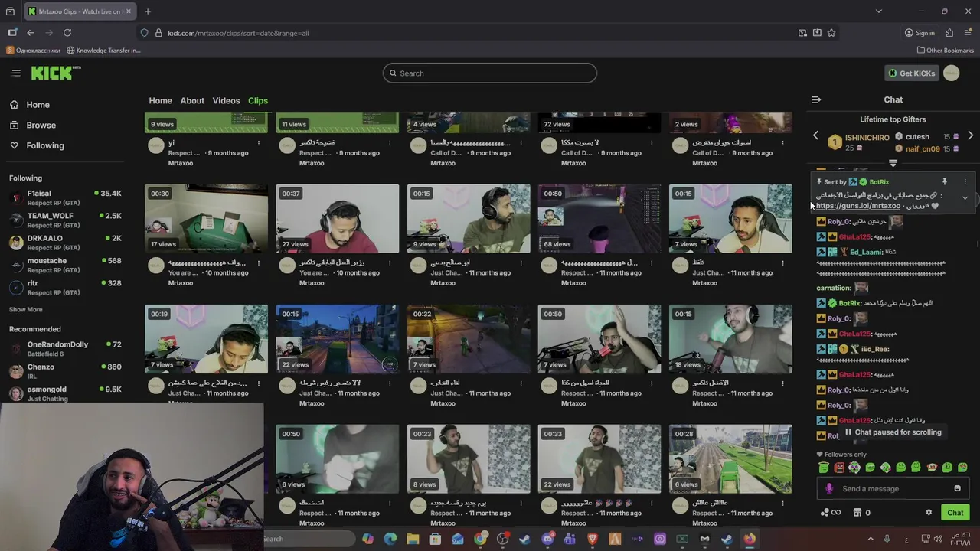Open the user avatar menu in header
This screenshot has height=551, width=980.
951,73
